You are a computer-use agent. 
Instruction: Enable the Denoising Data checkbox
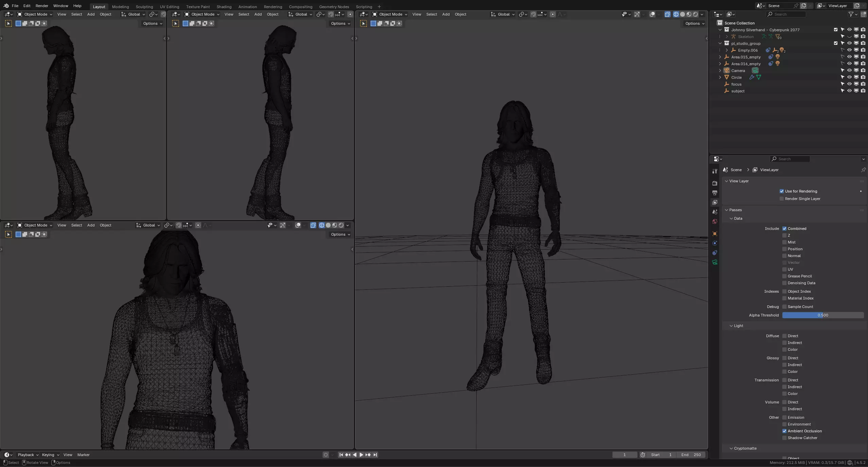(x=784, y=283)
